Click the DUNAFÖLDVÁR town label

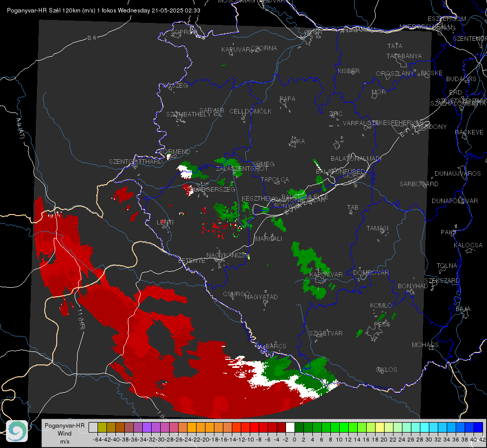click(x=455, y=201)
